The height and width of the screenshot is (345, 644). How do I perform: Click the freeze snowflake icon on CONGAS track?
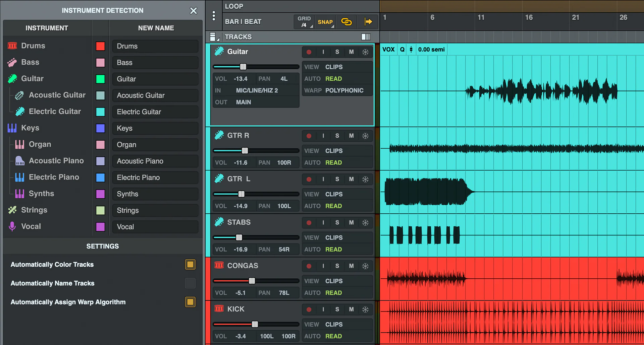click(x=365, y=266)
